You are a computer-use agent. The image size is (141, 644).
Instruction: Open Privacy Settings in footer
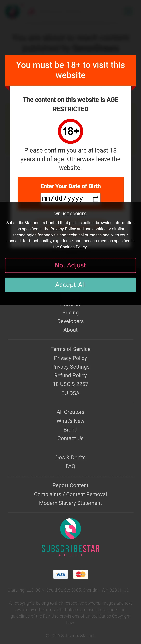click(70, 367)
